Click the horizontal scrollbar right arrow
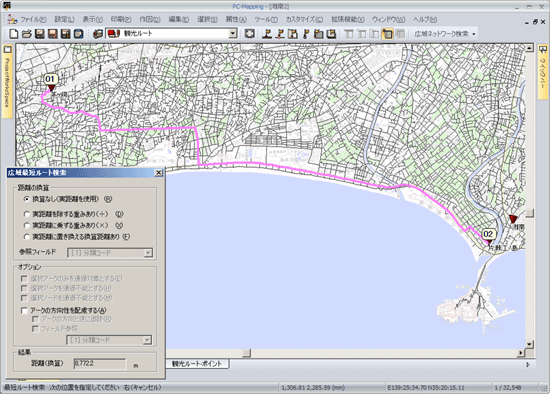The height and width of the screenshot is (394, 550). click(521, 353)
